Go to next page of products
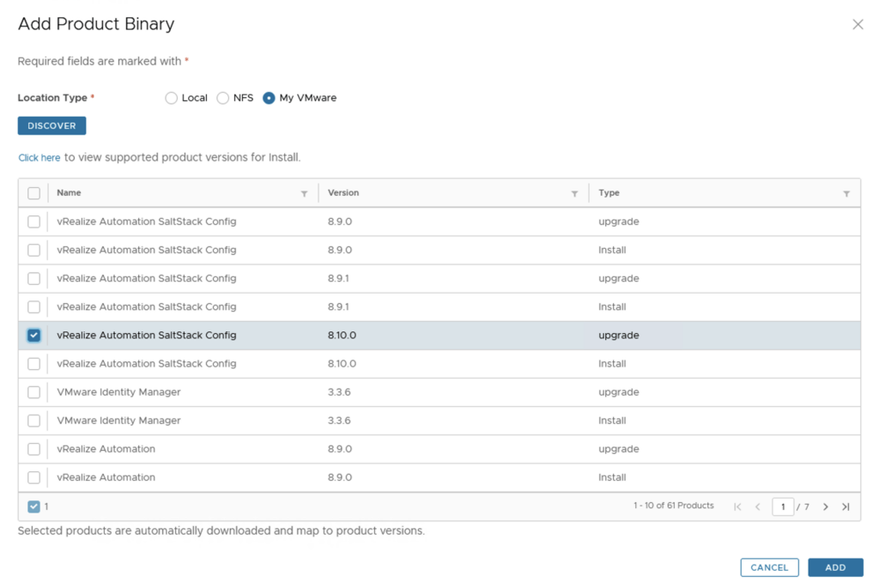Image resolution: width=879 pixels, height=588 pixels. 825,506
